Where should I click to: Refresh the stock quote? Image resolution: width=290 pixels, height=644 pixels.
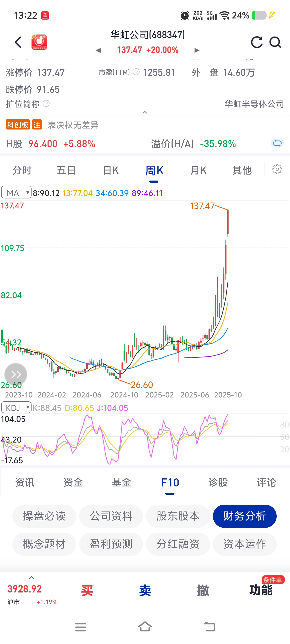click(x=257, y=42)
